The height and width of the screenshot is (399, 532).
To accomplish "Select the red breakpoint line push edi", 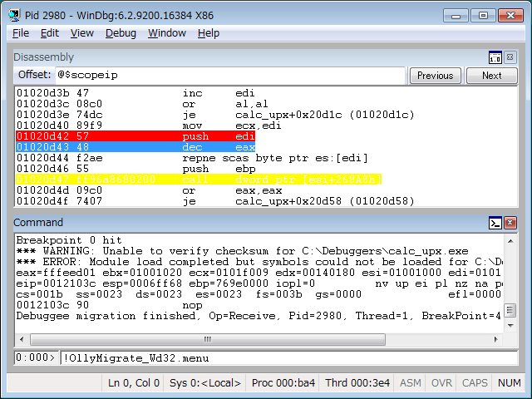I will point(135,136).
